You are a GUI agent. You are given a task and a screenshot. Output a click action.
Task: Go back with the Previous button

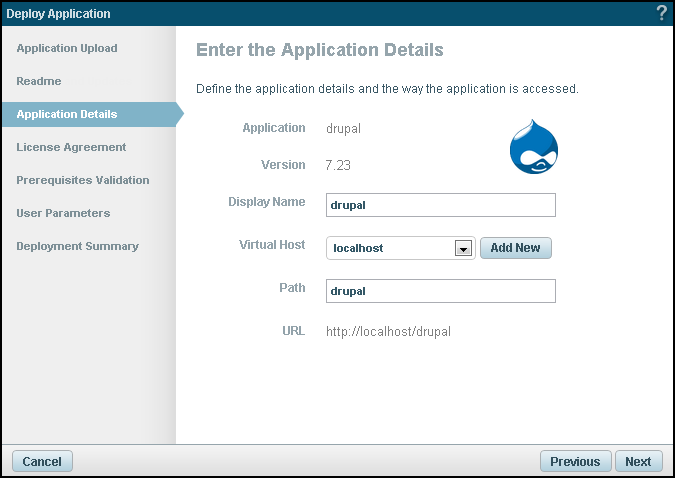(x=575, y=461)
